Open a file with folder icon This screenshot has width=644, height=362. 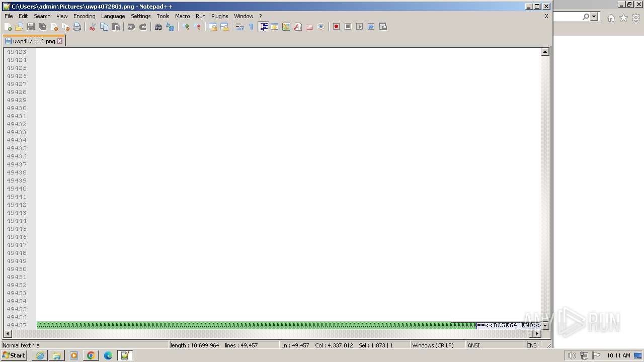click(19, 27)
